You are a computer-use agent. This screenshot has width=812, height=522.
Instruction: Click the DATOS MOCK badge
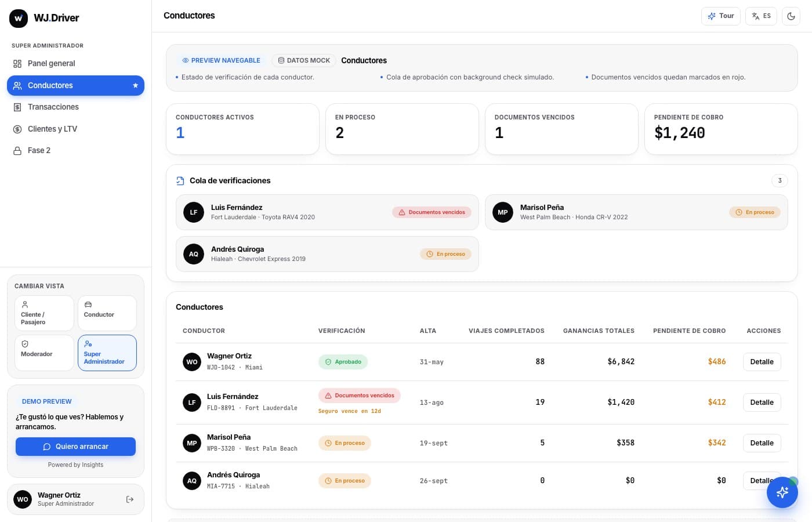(x=304, y=60)
